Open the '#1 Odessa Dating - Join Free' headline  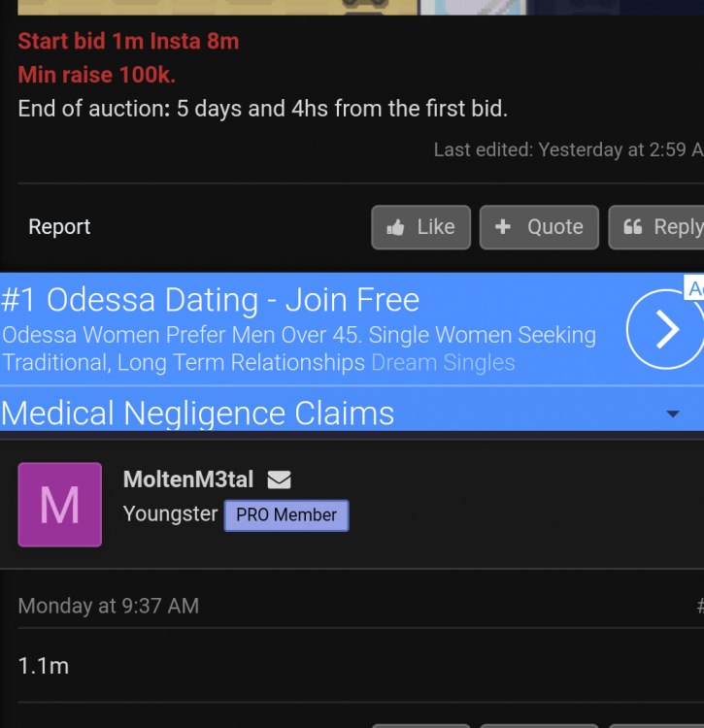tap(210, 300)
